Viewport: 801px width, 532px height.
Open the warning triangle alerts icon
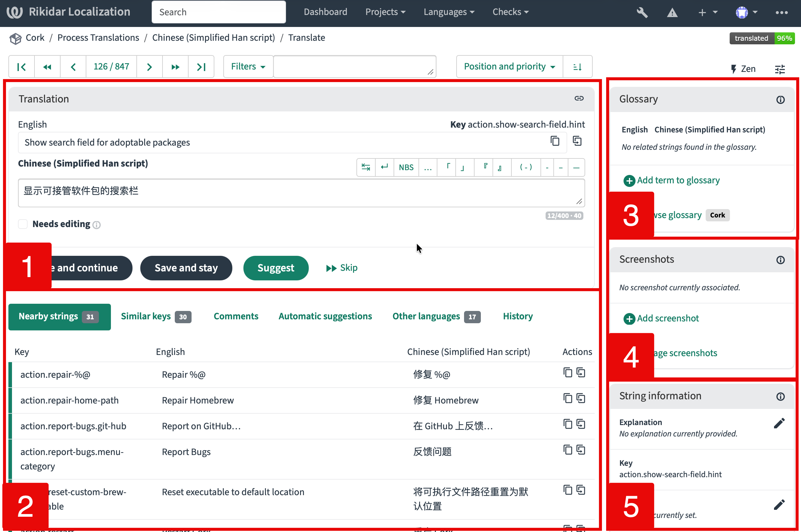[672, 13]
